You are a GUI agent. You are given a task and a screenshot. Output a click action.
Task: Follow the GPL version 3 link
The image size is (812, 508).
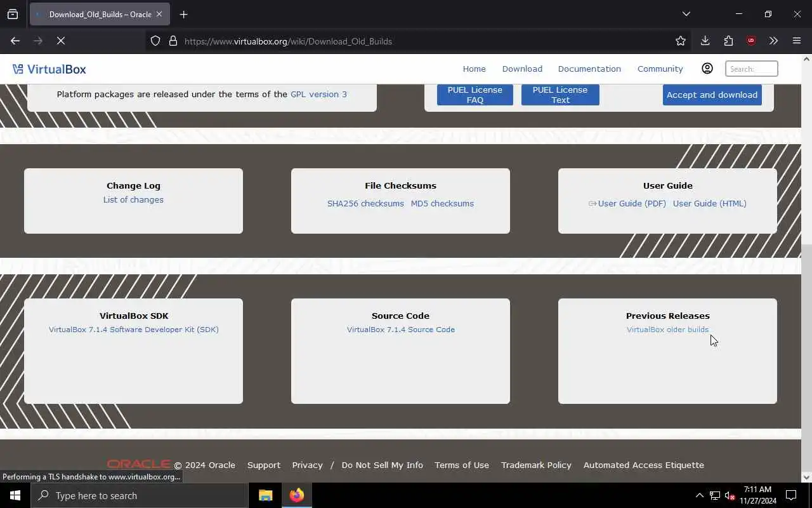point(318,94)
